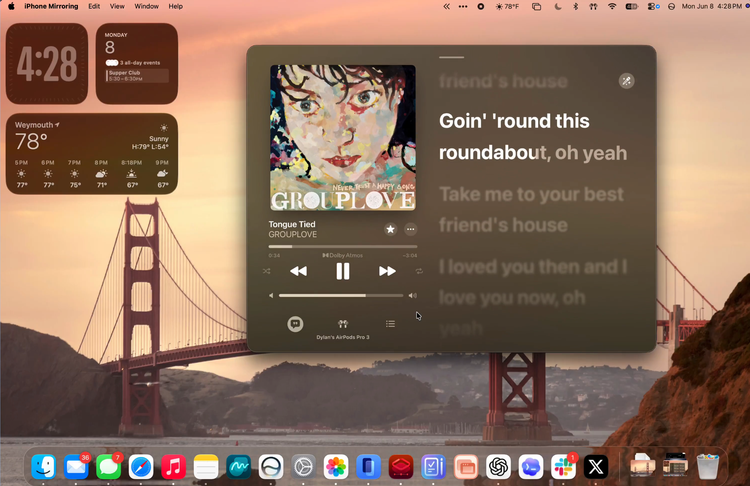Open the clock widget showing 4:28
This screenshot has width=750, height=486.
47,64
